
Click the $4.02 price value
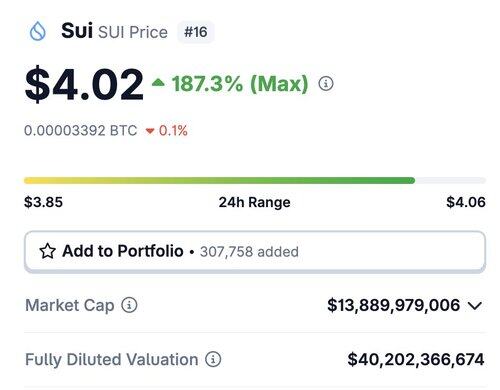coord(84,84)
